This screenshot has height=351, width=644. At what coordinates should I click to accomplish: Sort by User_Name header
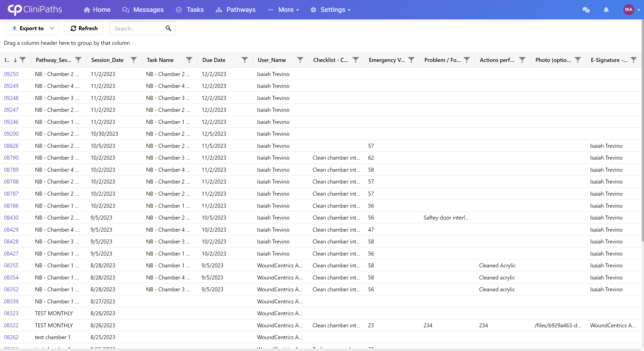pyautogui.click(x=272, y=60)
